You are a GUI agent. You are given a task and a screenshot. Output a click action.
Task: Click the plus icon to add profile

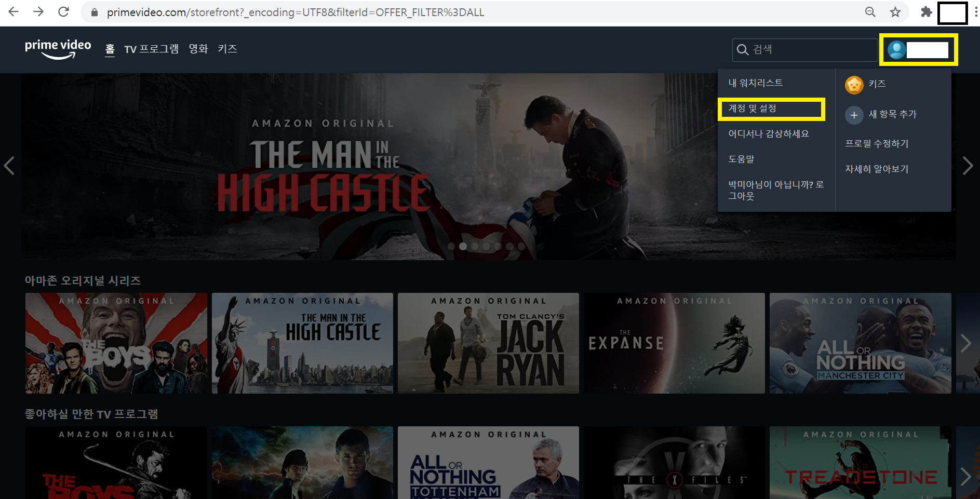click(x=854, y=115)
